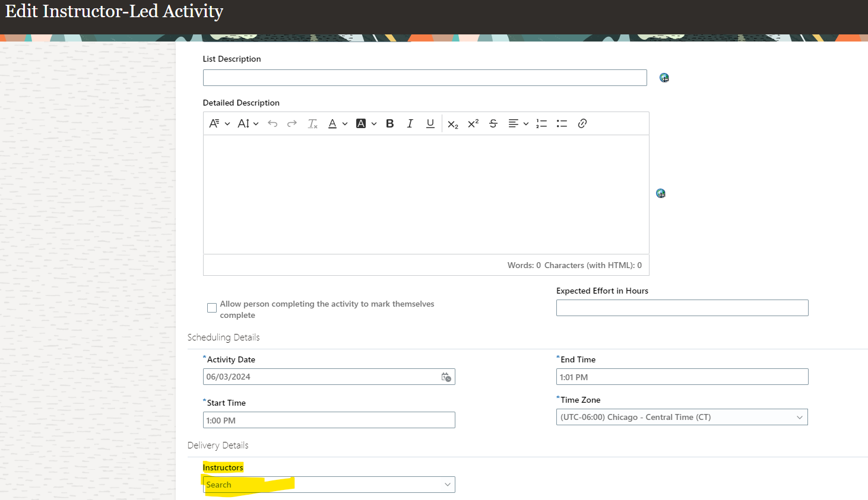Create a bulleted list in the editor
Image resolution: width=868 pixels, height=500 pixels.
pyautogui.click(x=562, y=123)
